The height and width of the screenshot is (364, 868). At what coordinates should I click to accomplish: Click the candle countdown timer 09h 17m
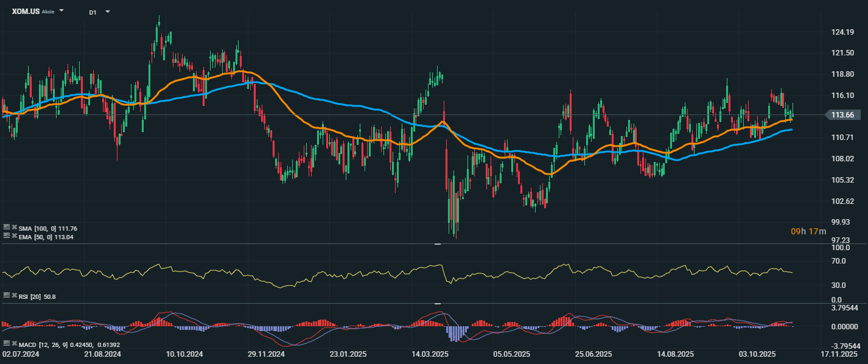coord(808,231)
